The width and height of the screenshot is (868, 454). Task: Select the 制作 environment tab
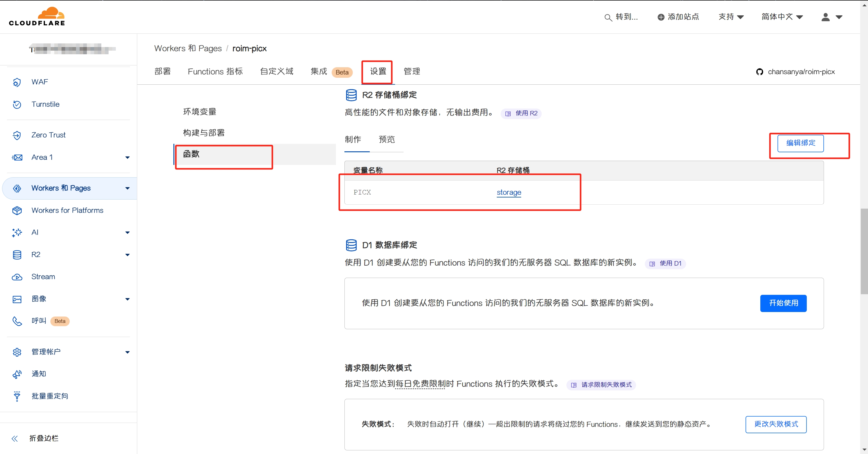(x=353, y=140)
